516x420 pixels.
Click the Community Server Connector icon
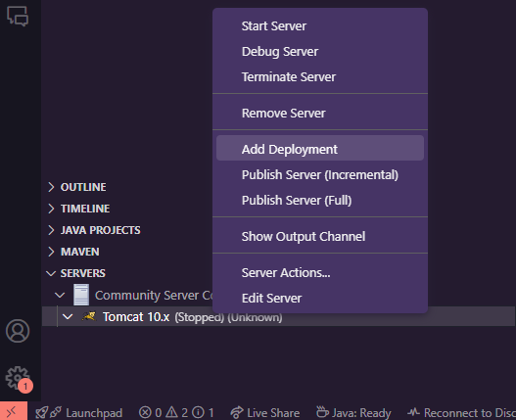pyautogui.click(x=81, y=295)
